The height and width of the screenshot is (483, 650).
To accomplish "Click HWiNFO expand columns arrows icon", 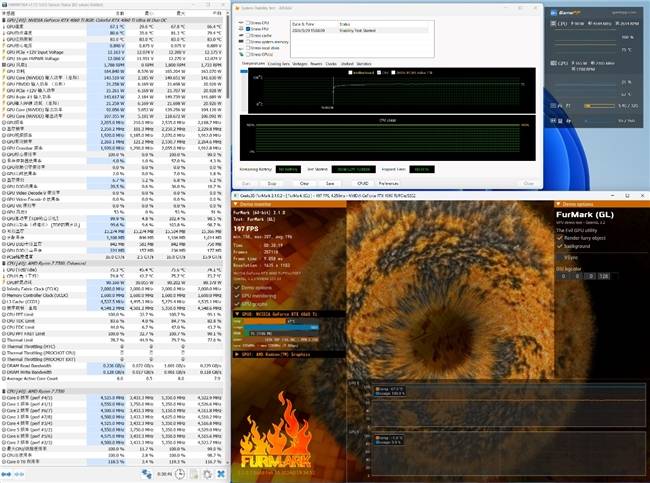I will 6,474.
